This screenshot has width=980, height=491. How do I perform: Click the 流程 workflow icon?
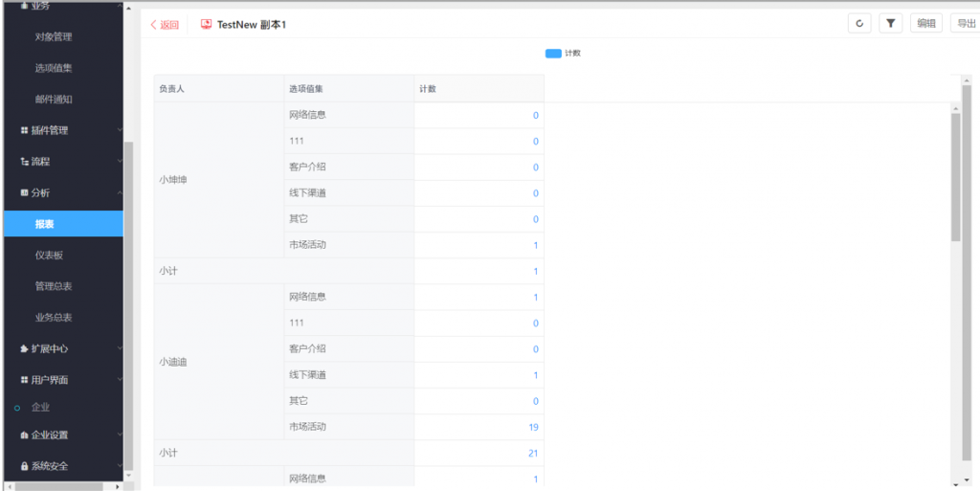(x=25, y=162)
